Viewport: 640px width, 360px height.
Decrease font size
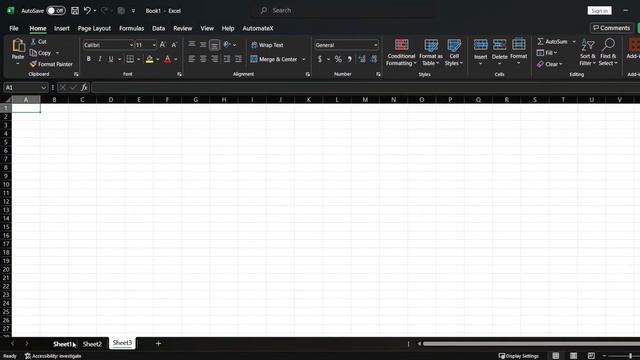[174, 45]
